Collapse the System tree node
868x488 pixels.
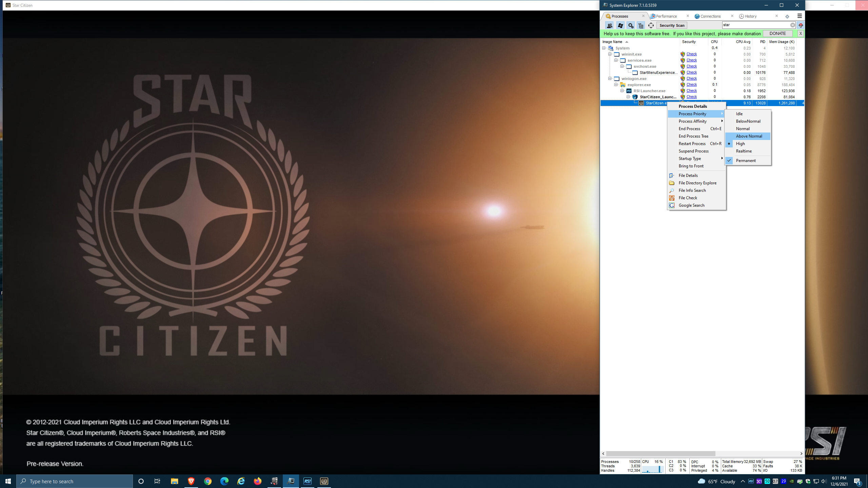[x=604, y=48]
